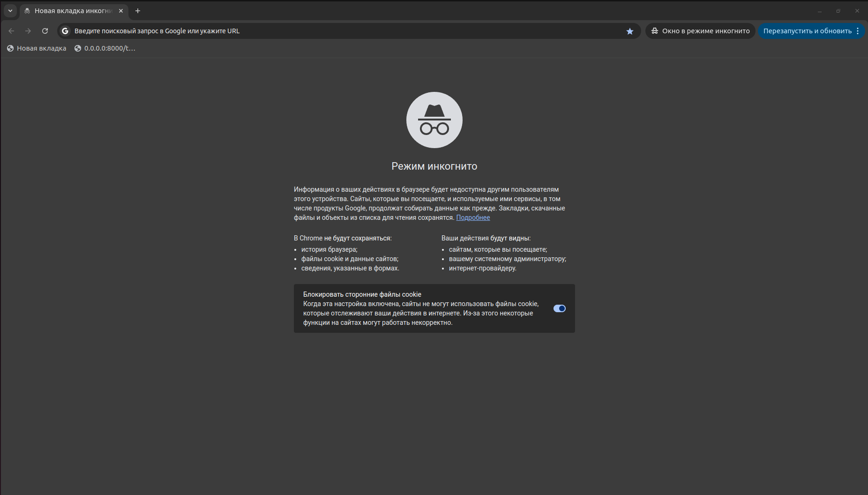Go back to the previous page
Viewport: 868px width, 495px height.
[12, 31]
